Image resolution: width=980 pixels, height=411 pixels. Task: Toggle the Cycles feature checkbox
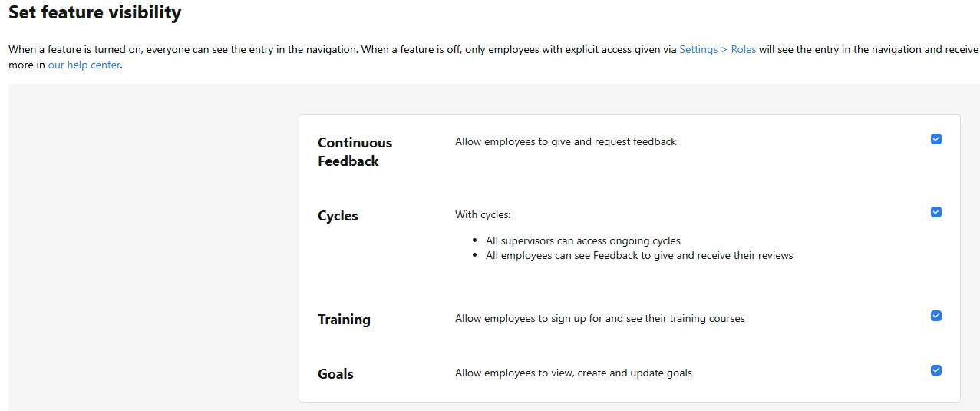[935, 212]
